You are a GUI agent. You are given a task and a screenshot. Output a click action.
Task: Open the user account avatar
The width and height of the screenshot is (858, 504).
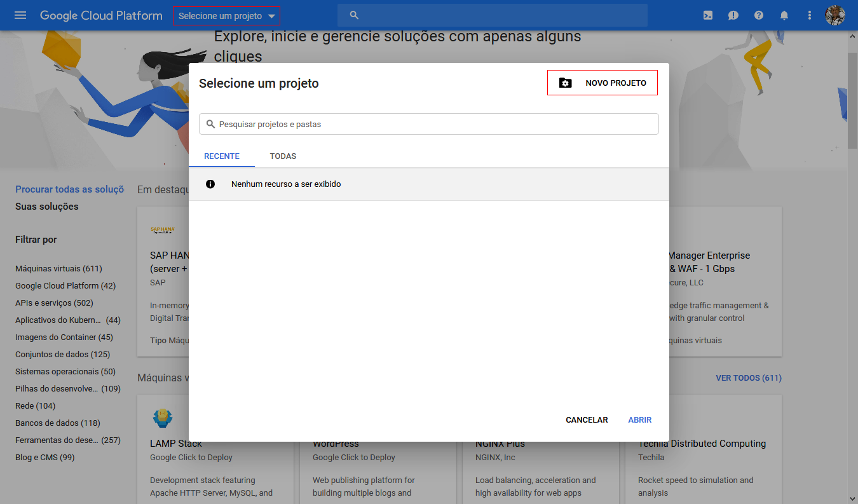835,15
